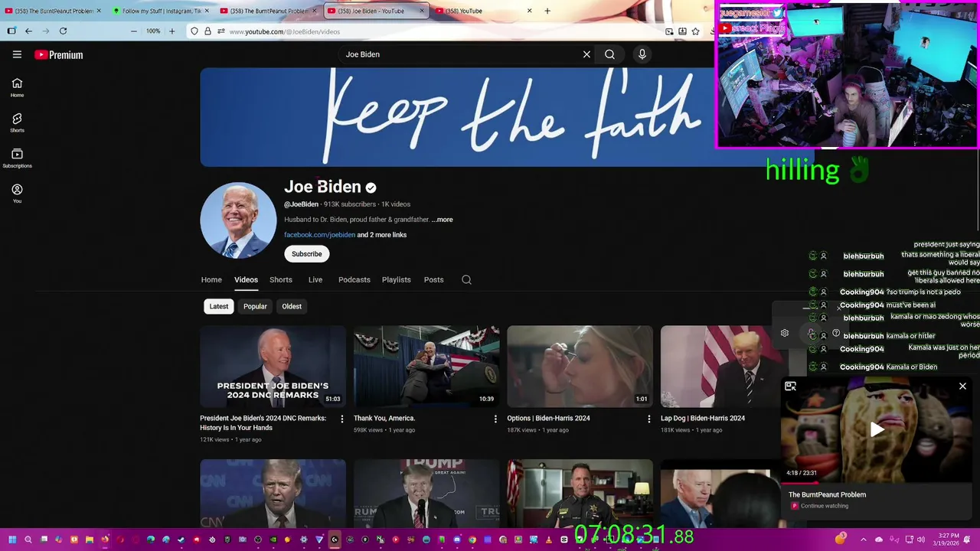Viewport: 980px width, 551px height.
Task: Reload the page with the refresh icon
Action: click(x=63, y=31)
